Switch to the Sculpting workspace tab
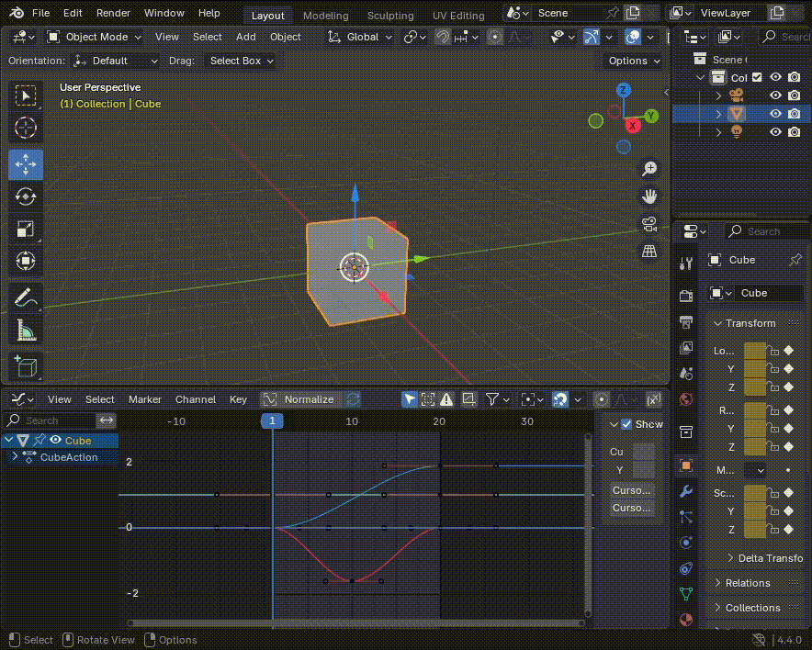This screenshot has width=812, height=650. 390,16
